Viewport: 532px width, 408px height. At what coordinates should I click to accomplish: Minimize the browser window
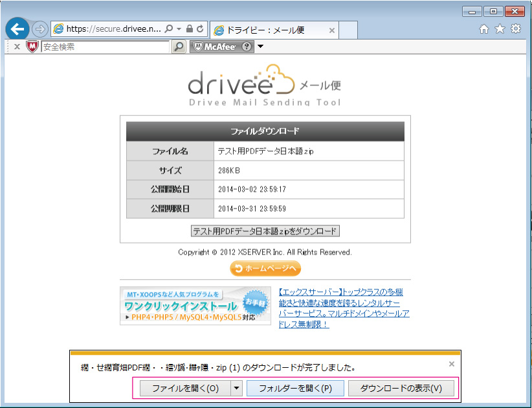click(472, 12)
